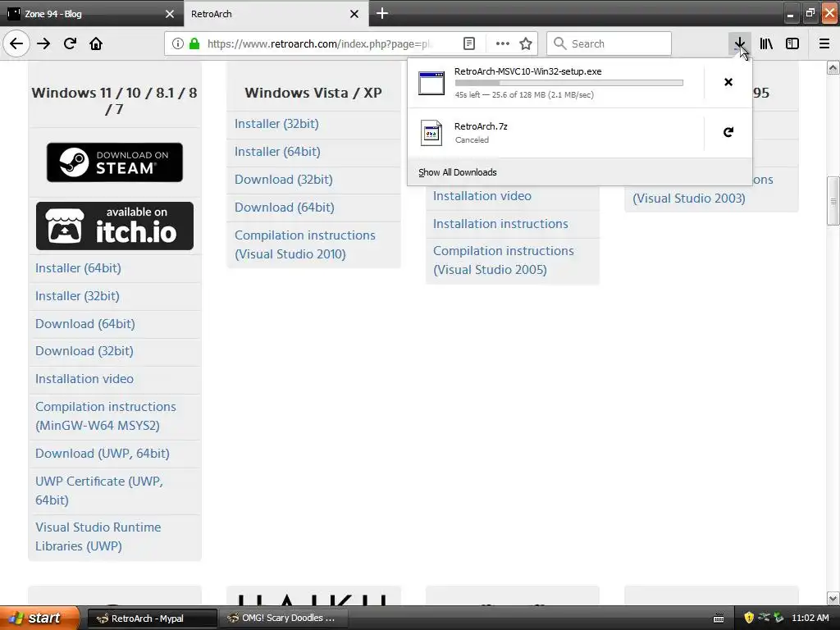Screen dimensions: 840x630
Task: Open Installation video link under Windows 11
Action: click(x=84, y=379)
